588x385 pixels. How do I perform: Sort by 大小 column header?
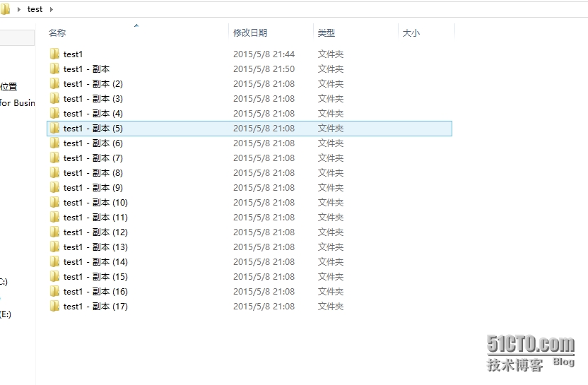(x=411, y=33)
